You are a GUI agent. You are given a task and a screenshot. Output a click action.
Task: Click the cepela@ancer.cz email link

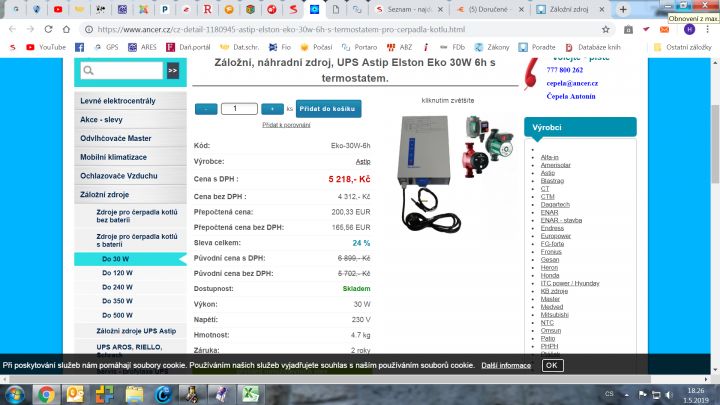tap(572, 83)
